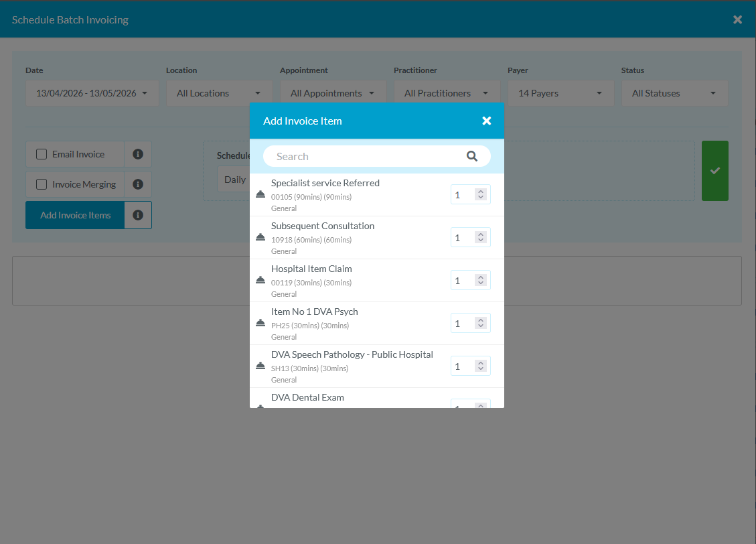Click the PH25 (30mins) code text
The width and height of the screenshot is (756, 544).
tap(310, 326)
